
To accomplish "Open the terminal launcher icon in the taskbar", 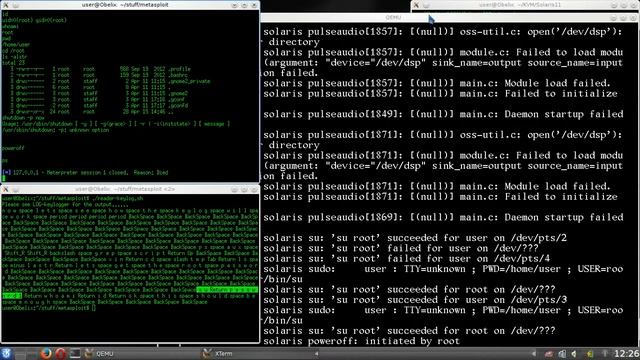I will (x=75, y=353).
